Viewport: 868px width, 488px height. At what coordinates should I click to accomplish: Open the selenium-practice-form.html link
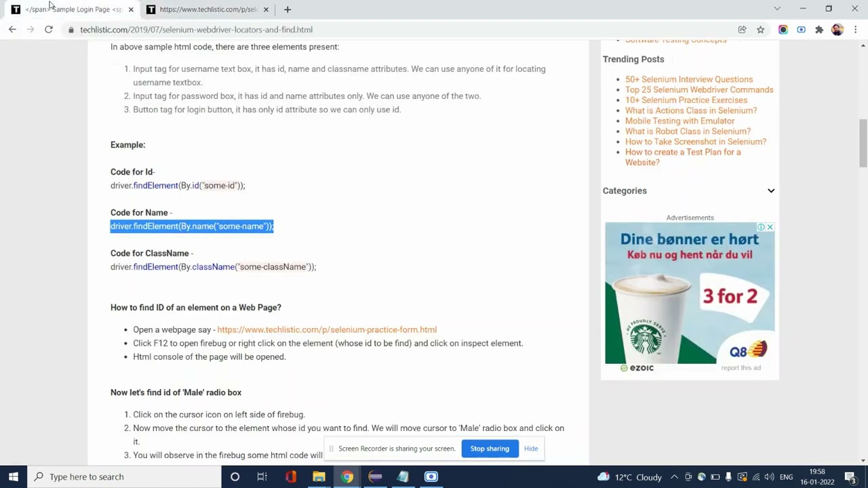click(327, 329)
